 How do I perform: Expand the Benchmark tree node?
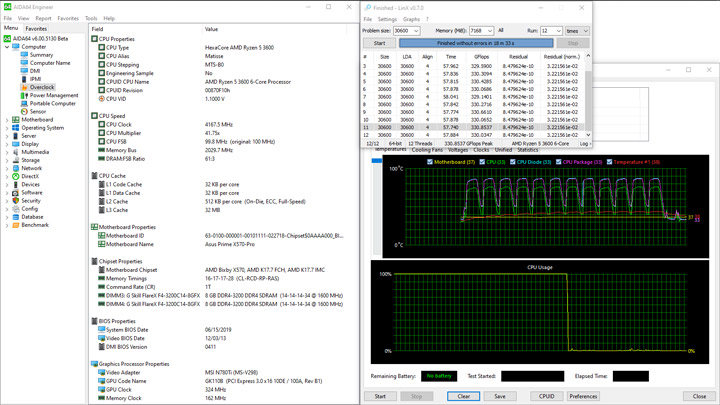pyautogui.click(x=7, y=225)
